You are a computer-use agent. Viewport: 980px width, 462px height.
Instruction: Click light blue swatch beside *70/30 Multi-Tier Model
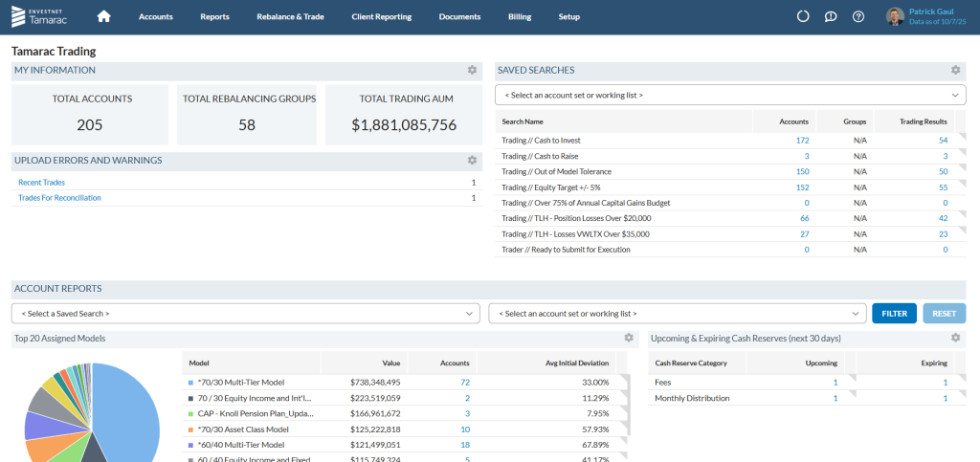(190, 382)
